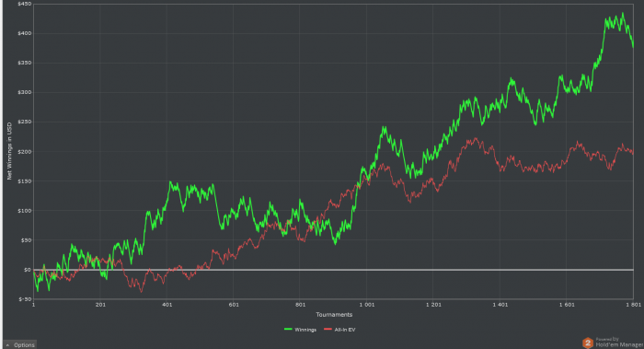Click the Net Winnings in USD axis title

coord(9,151)
